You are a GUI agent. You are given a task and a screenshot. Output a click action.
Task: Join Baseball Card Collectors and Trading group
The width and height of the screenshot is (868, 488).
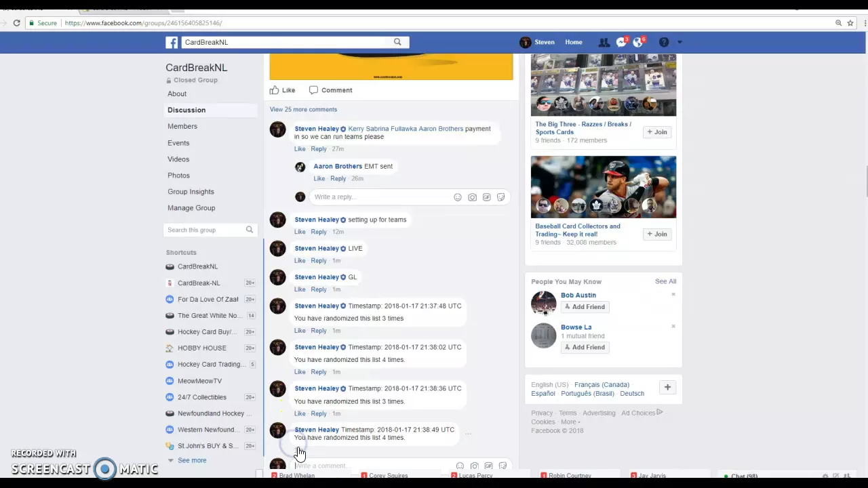(657, 234)
